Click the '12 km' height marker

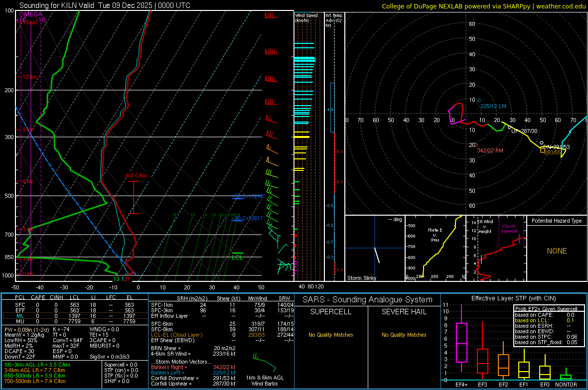[x=29, y=77]
